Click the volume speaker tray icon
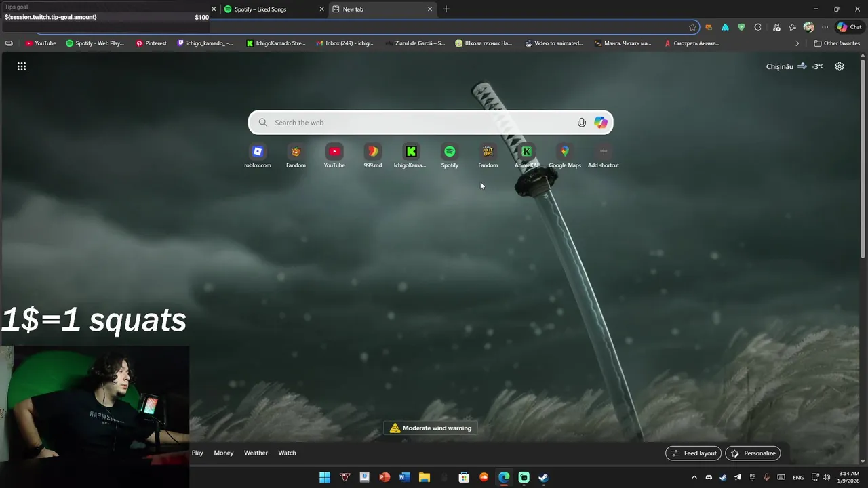The width and height of the screenshot is (868, 488). click(826, 477)
